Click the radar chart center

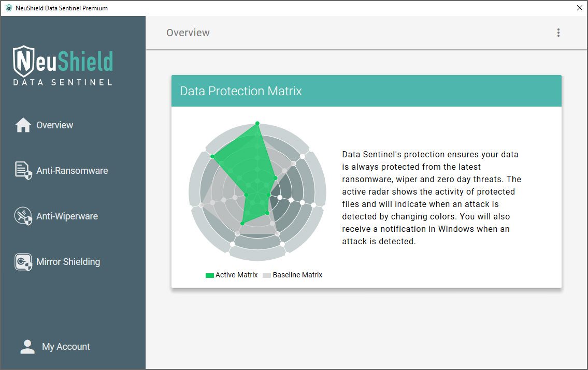pyautogui.click(x=257, y=192)
